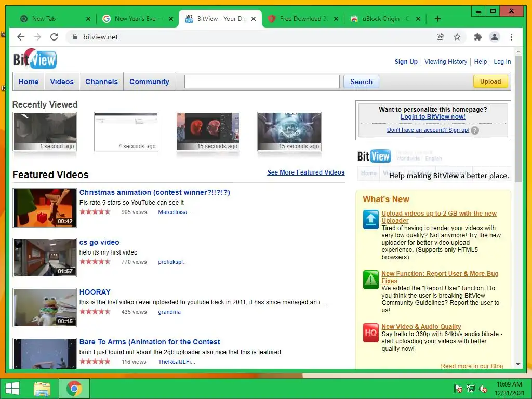The image size is (532, 399).
Task: Click the muted volume tray icon
Action: click(x=483, y=389)
